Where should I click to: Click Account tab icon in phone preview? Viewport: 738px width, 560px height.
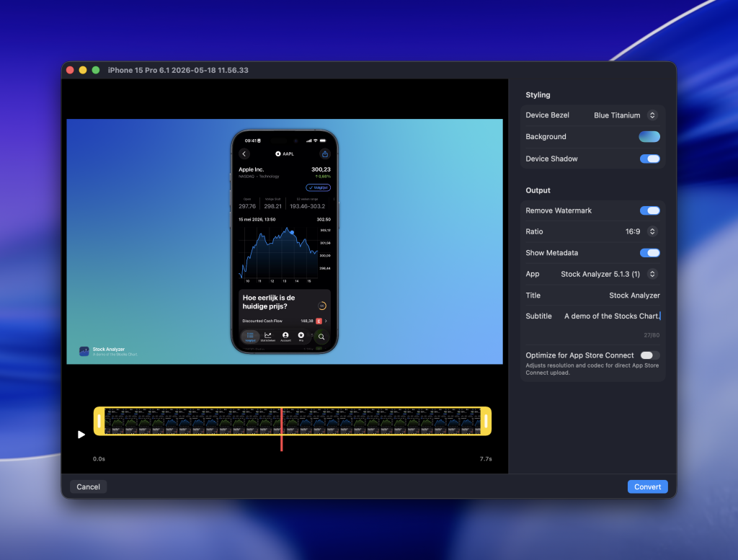[x=285, y=337]
